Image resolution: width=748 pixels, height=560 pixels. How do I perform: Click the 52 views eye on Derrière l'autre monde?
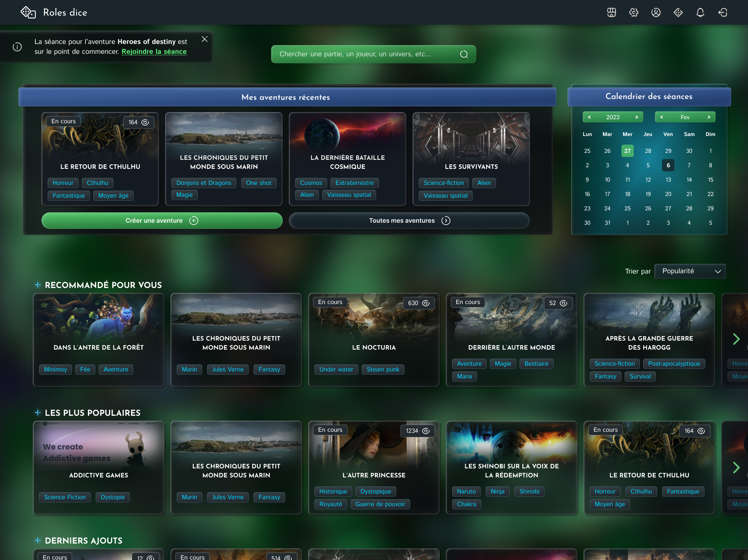[x=563, y=303]
